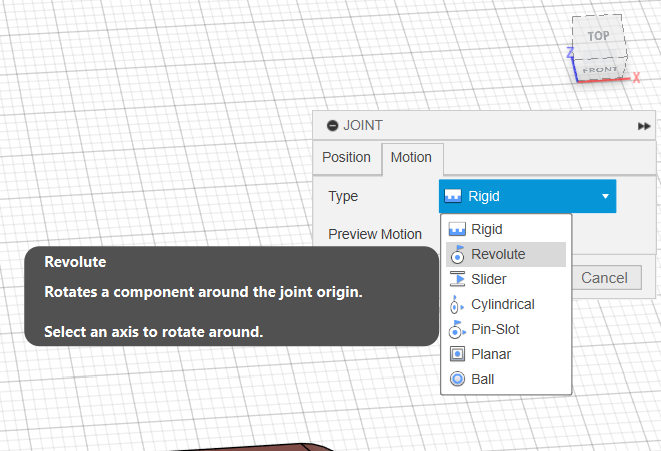Click the Slider joint icon
Screen dimensions: 661x451
click(457, 279)
